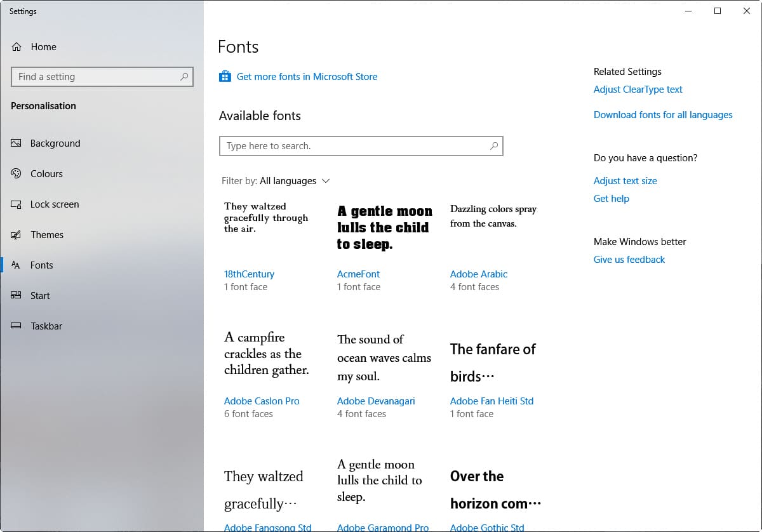
Task: Open Get more fonts in Microsoft Store
Action: (307, 77)
